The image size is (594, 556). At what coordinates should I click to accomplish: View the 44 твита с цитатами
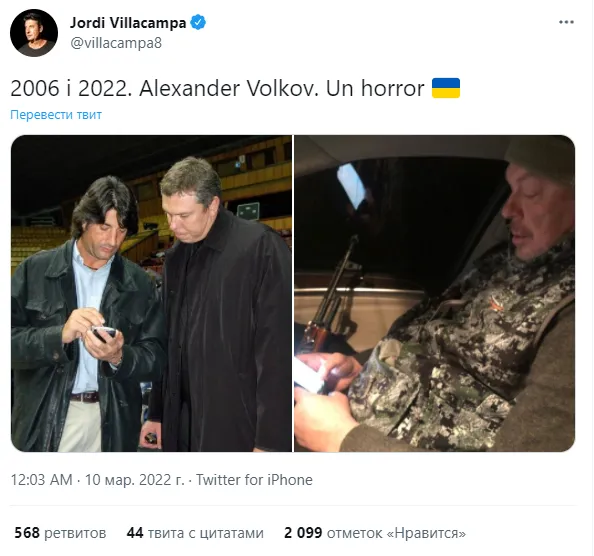(x=195, y=533)
